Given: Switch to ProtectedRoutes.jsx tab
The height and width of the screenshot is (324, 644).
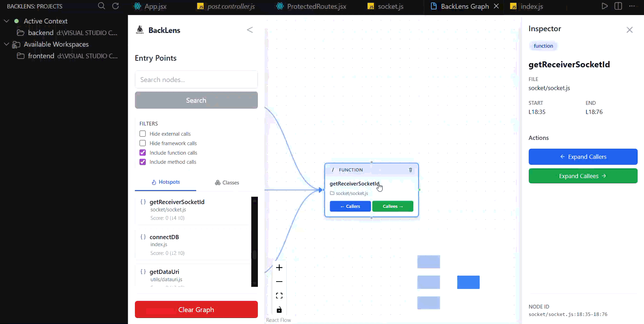Looking at the screenshot, I should (312, 6).
